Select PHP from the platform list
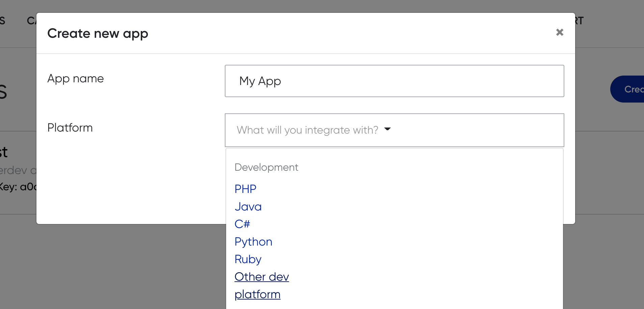This screenshot has height=309, width=644. (245, 189)
